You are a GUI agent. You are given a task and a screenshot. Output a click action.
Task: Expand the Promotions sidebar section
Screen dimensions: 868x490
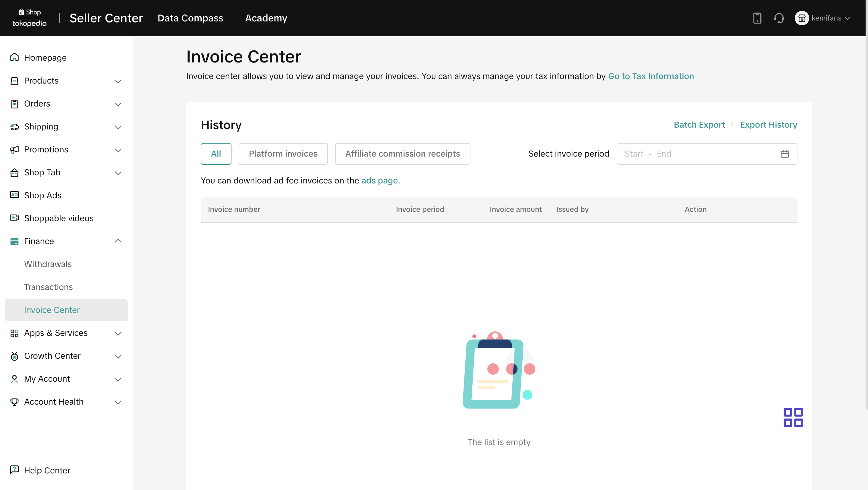tap(118, 150)
